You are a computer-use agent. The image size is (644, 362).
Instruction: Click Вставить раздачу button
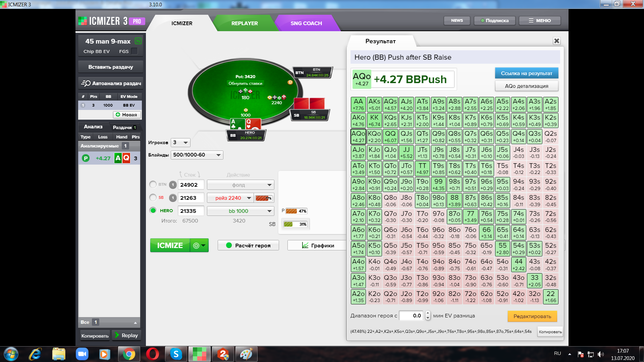(x=111, y=67)
